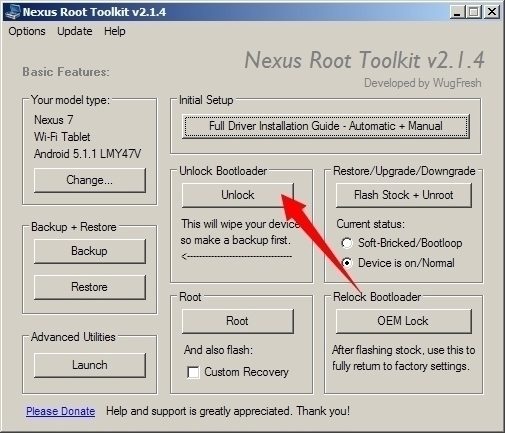Image resolution: width=505 pixels, height=433 pixels.
Task: Launch the Advanced Utilities
Action: (x=90, y=365)
